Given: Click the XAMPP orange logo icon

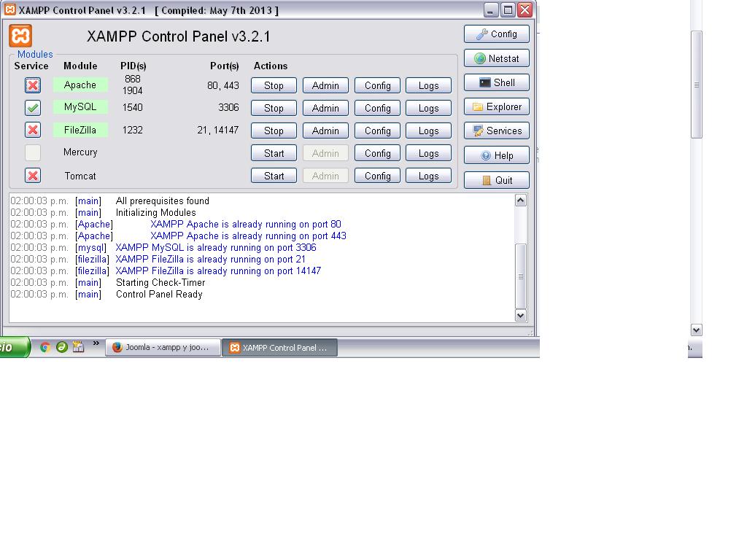Looking at the screenshot, I should 20,36.
